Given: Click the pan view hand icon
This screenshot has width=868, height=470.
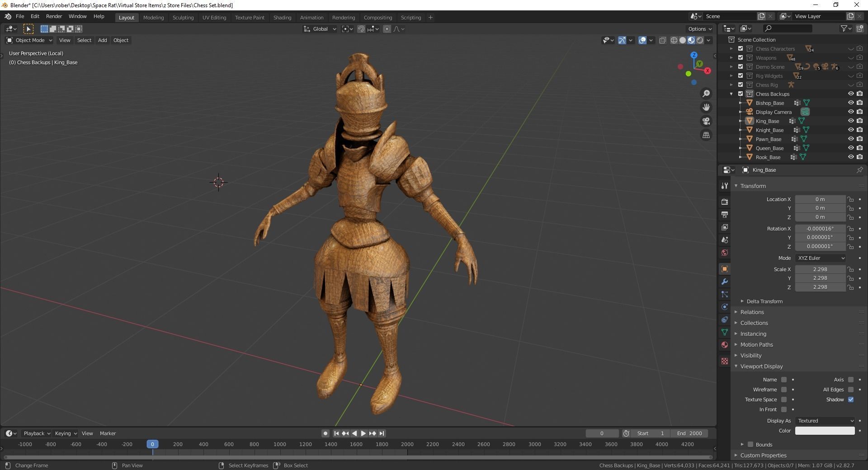Looking at the screenshot, I should tap(706, 108).
